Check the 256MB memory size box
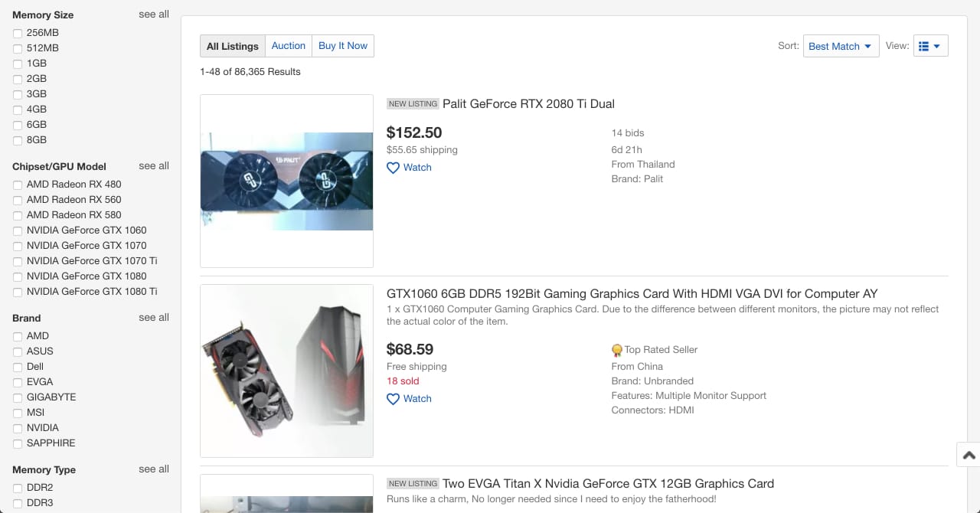Screen dimensions: 980x513 (x=18, y=33)
